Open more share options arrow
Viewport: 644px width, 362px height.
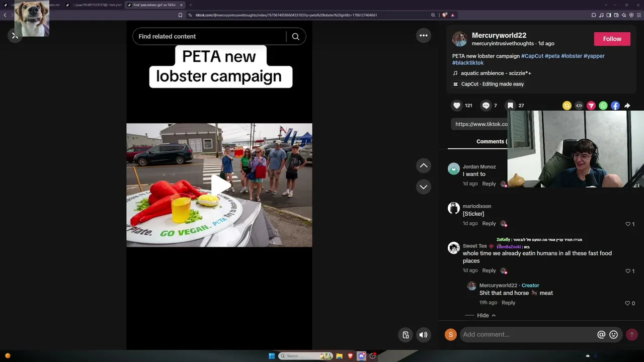click(x=627, y=106)
